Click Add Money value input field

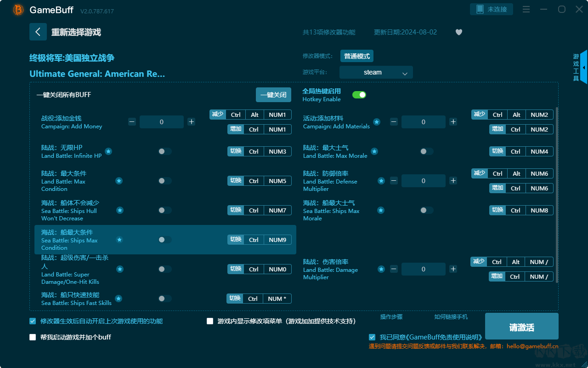(x=162, y=122)
